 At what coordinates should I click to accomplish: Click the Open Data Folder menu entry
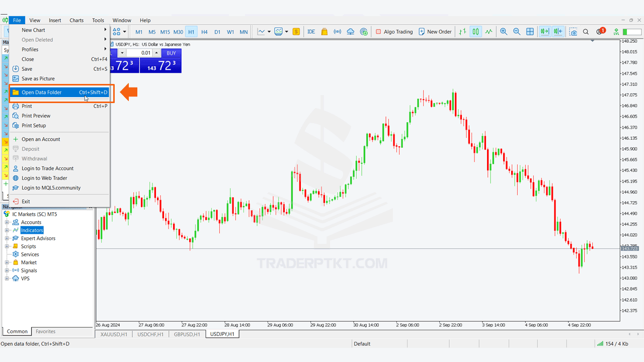click(59, 93)
